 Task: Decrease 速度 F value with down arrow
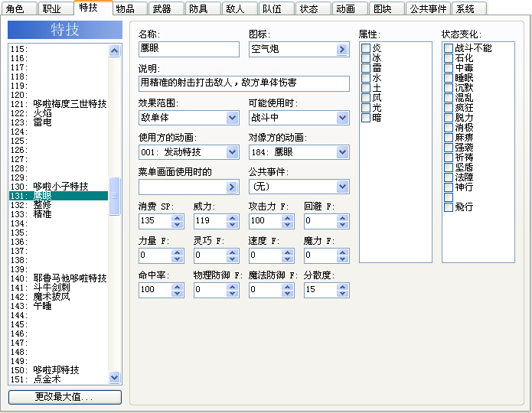(x=287, y=259)
